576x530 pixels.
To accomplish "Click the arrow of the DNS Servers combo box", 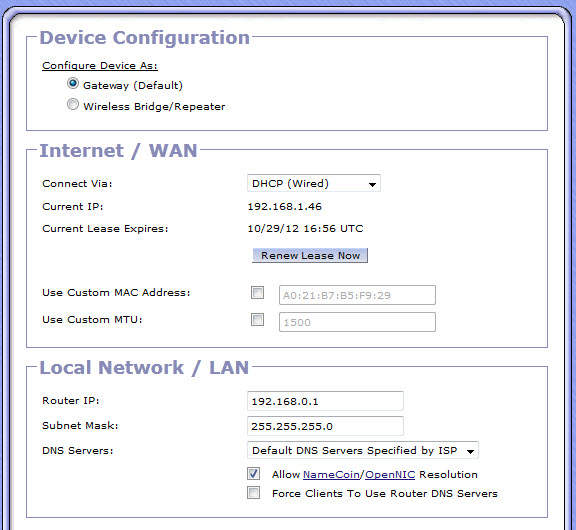I will [470, 451].
